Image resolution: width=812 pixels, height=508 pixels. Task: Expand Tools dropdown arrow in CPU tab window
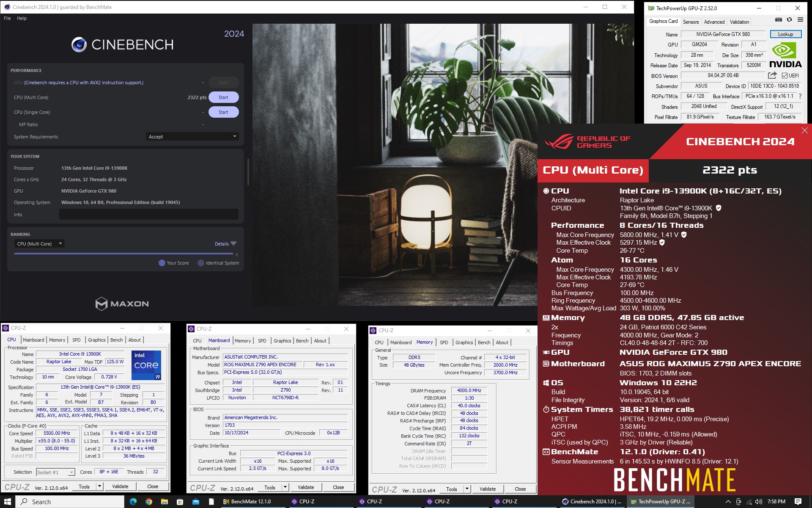click(x=99, y=486)
